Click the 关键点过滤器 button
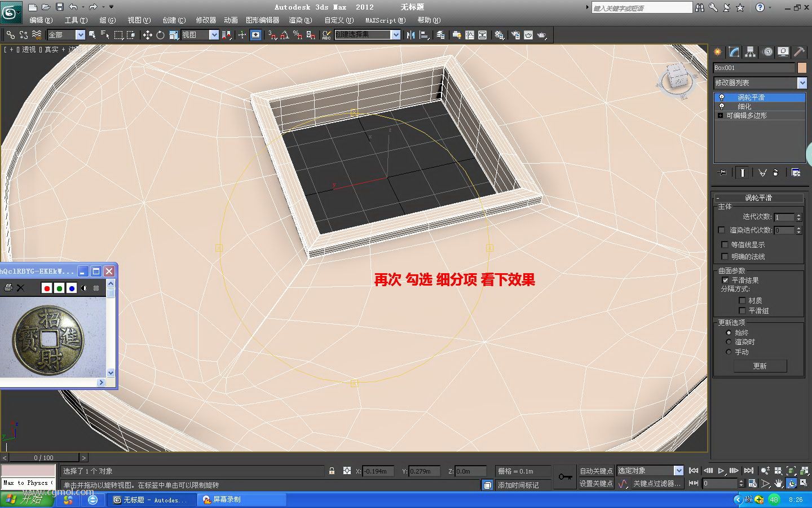The width and height of the screenshot is (812, 508). pos(656,484)
